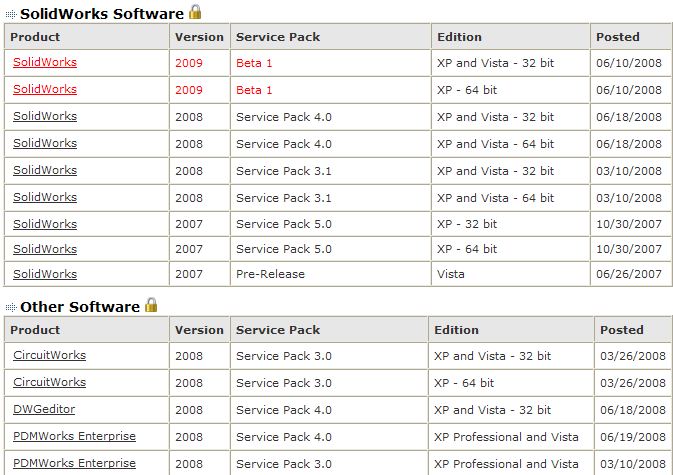
Task: Open SolidWorks 2008 Service Pack 3.1 32-bit link
Action: click(x=45, y=170)
